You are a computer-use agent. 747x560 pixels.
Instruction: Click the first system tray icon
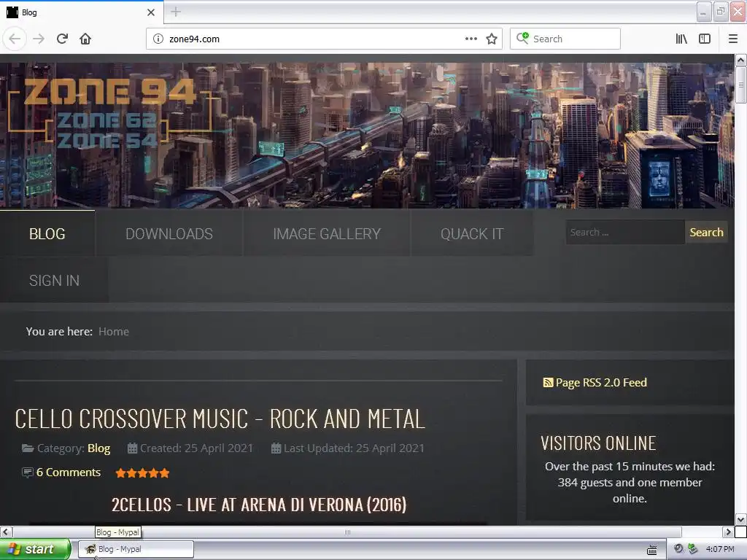(678, 549)
